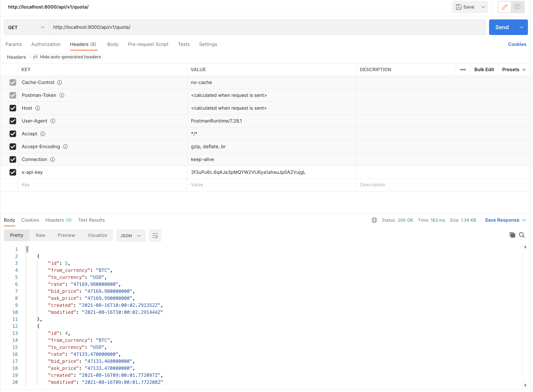The height and width of the screenshot is (392, 533).
Task: Select the Raw response view tab
Action: pyautogui.click(x=40, y=235)
